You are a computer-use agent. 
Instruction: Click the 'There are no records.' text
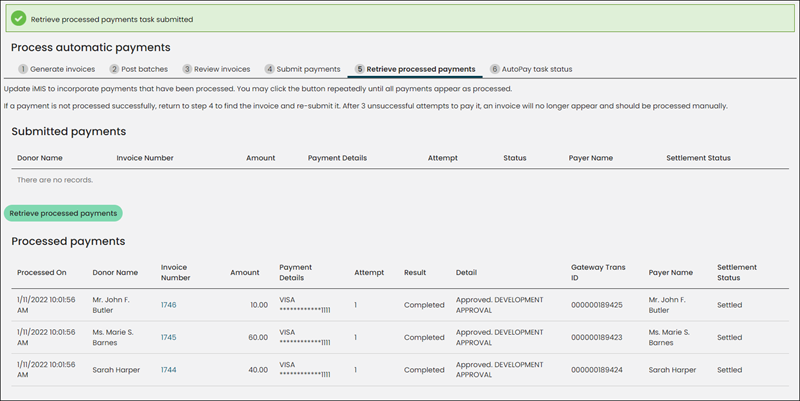[x=55, y=180]
